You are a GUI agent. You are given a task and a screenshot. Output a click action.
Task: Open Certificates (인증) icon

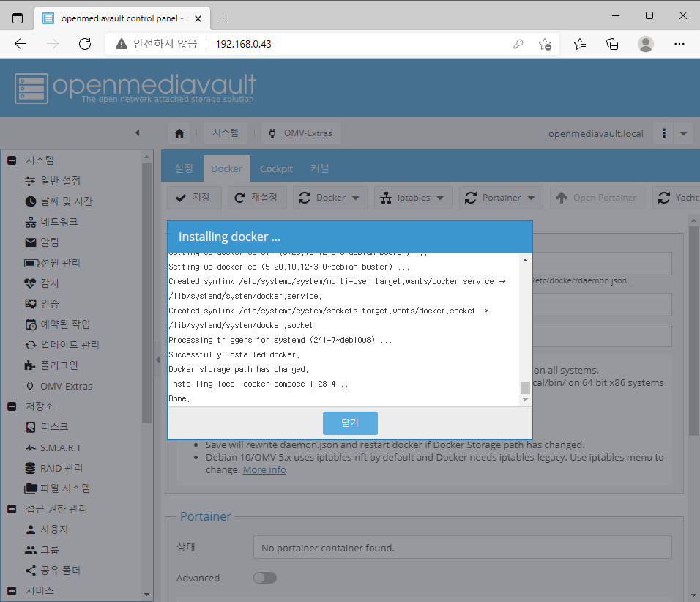(30, 304)
